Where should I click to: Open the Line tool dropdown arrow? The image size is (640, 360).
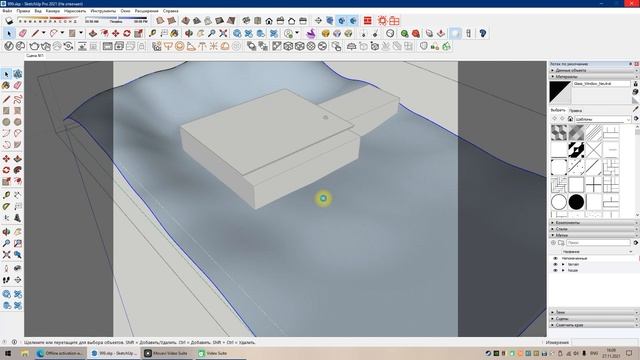click(43, 33)
